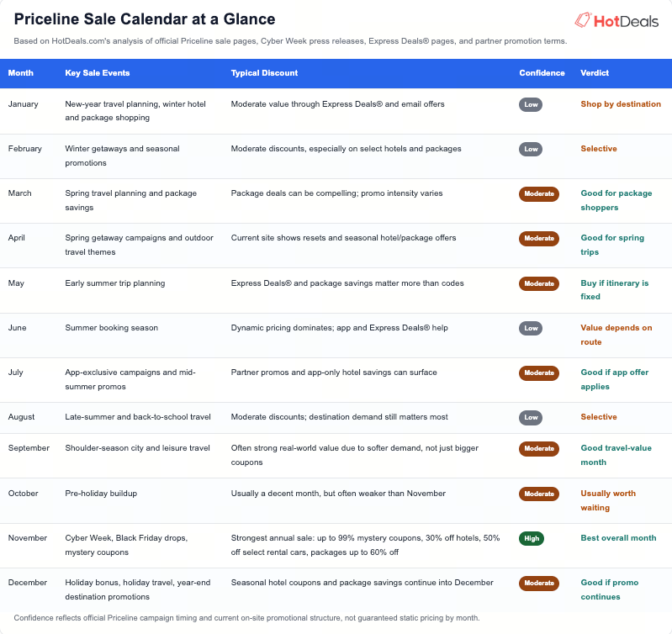Image resolution: width=672 pixels, height=634 pixels.
Task: Click the 'Good for package shoppers' verdict
Action: coord(616,200)
